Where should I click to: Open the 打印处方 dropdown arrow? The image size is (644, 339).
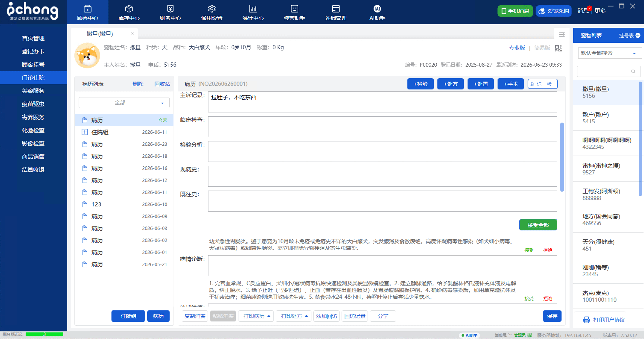306,316
